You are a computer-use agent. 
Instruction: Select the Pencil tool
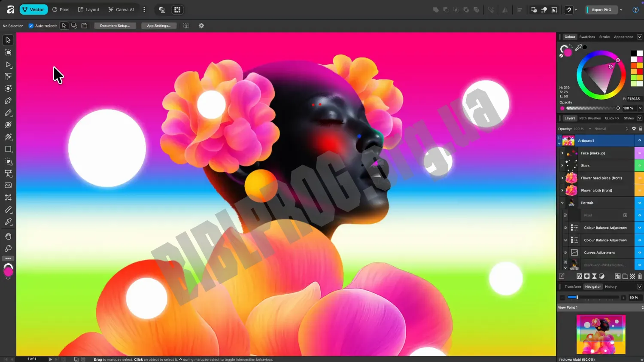(x=8, y=113)
